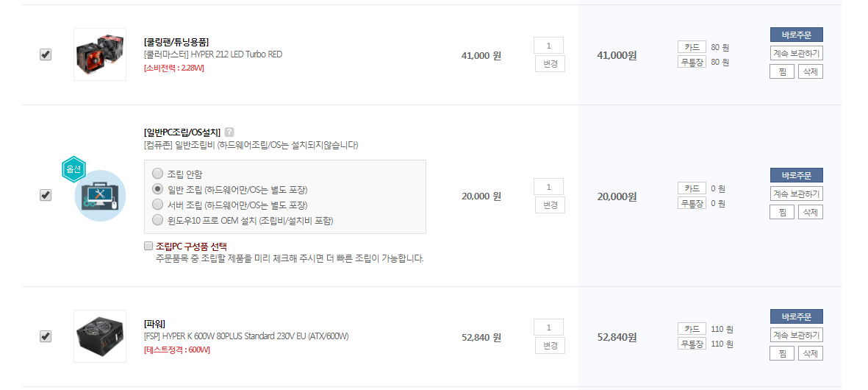Viewport: 868px width, 390px height.
Task: Click 삭제 to remove the cooler item
Action: tap(811, 71)
